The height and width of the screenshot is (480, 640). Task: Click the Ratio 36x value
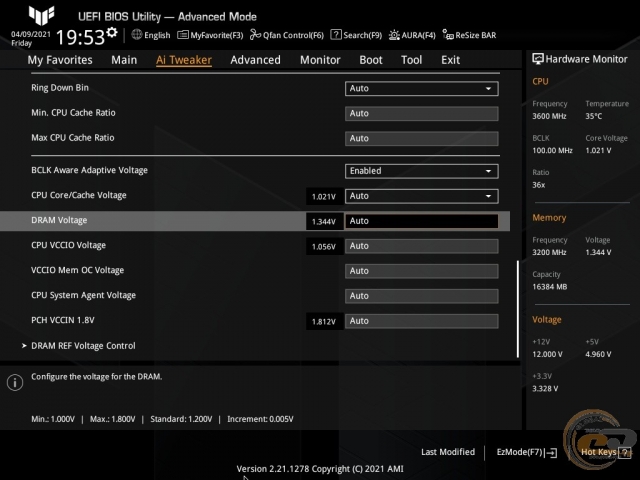(x=538, y=185)
